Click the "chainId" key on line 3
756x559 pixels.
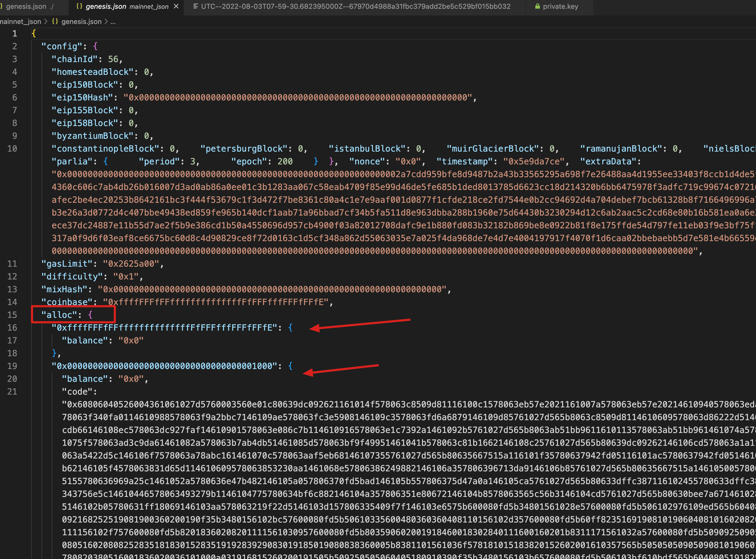(74, 59)
